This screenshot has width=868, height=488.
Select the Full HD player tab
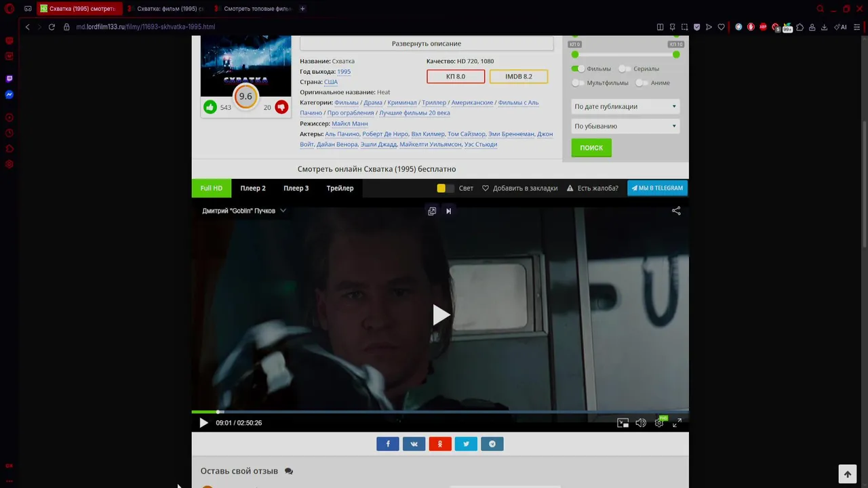click(x=212, y=188)
